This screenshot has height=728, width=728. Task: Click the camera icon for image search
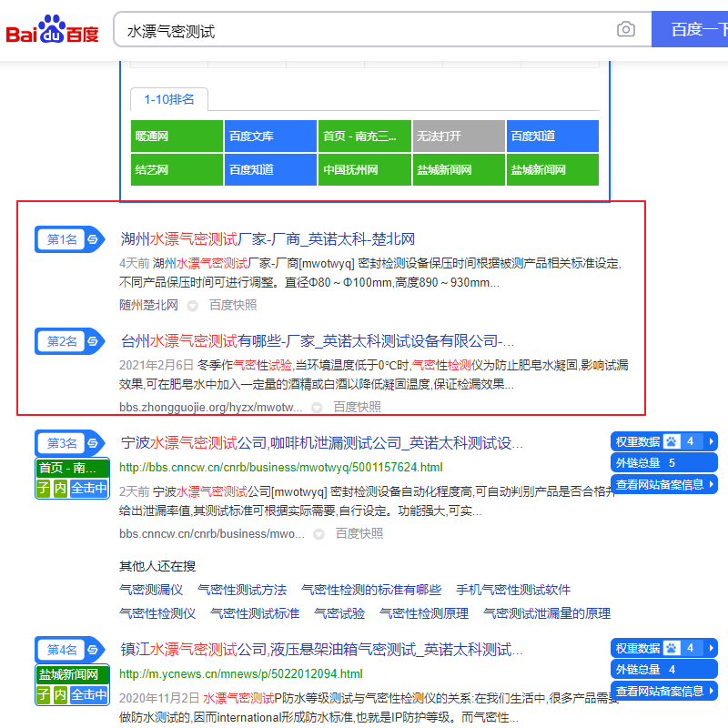626,29
